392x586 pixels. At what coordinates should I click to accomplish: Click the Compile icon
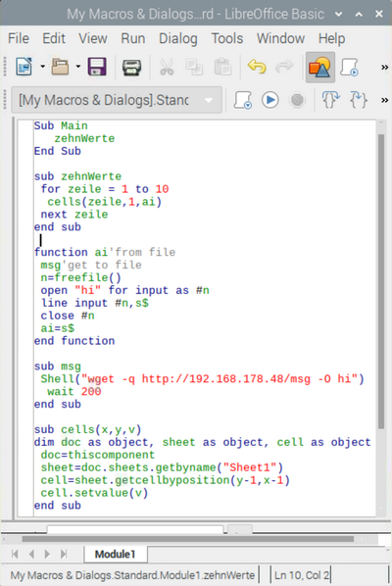pos(243,100)
